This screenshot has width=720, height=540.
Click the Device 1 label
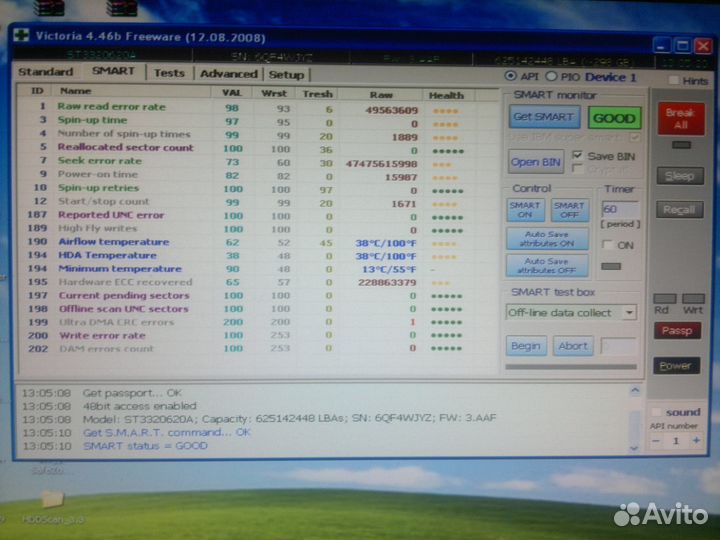[611, 77]
